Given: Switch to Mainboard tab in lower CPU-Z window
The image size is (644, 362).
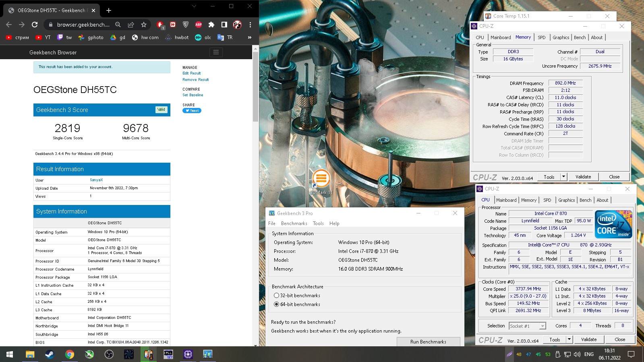Looking at the screenshot, I should [506, 200].
